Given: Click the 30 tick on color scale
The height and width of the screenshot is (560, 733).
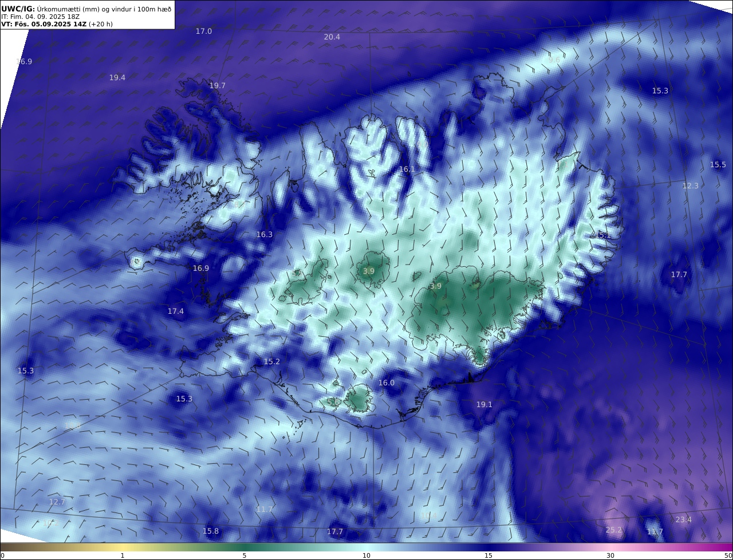Looking at the screenshot, I should 610,555.
